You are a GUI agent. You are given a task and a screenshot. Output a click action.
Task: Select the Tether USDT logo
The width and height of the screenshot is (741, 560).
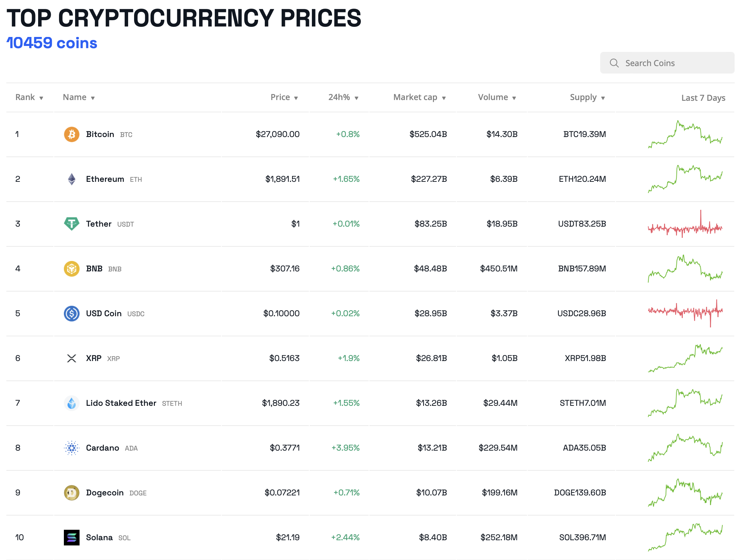(72, 224)
